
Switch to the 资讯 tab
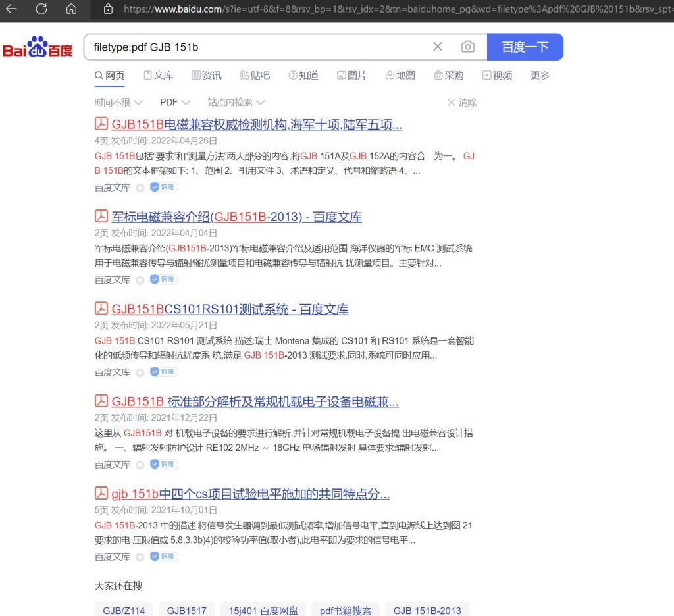click(207, 76)
